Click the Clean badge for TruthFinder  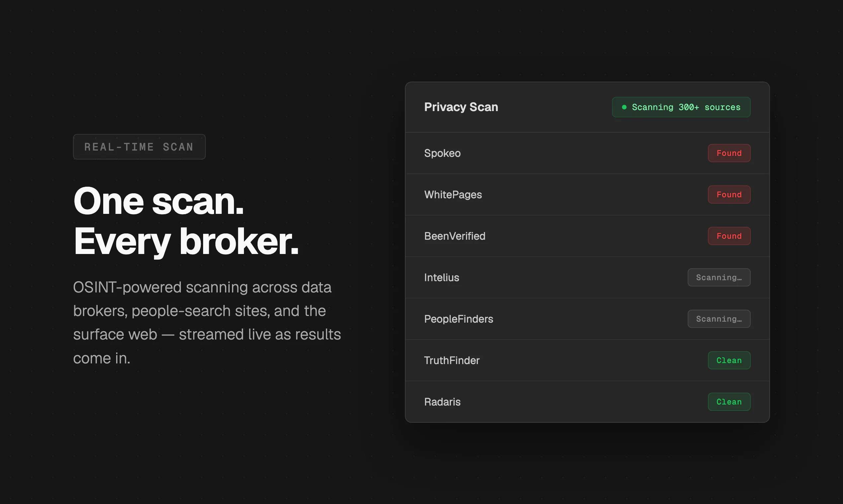pos(729,360)
